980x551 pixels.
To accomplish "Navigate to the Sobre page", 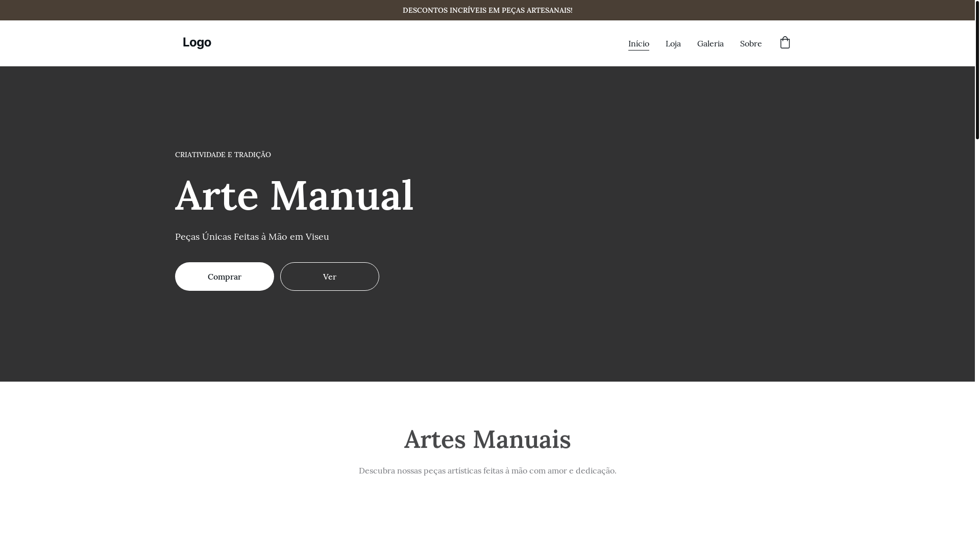I will point(750,44).
